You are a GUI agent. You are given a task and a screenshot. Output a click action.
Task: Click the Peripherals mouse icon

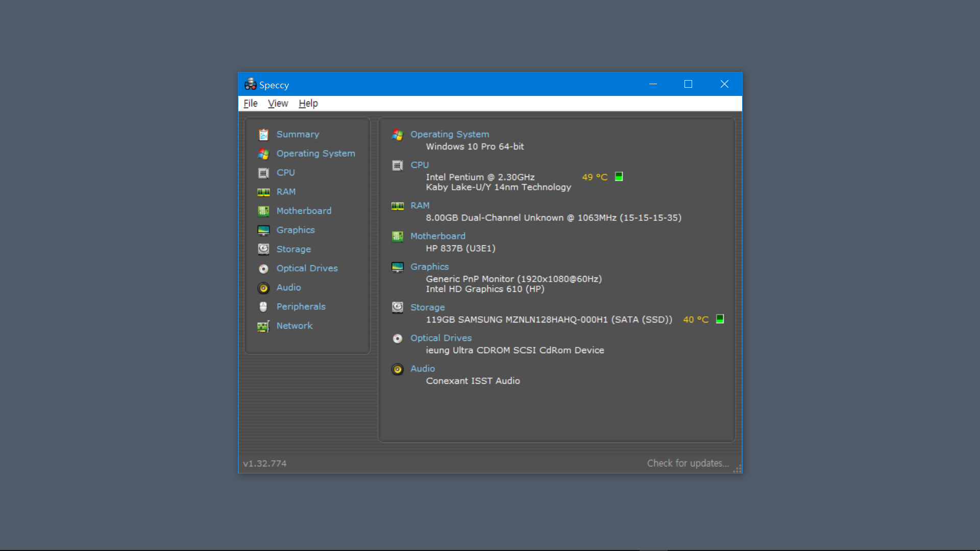tap(264, 306)
